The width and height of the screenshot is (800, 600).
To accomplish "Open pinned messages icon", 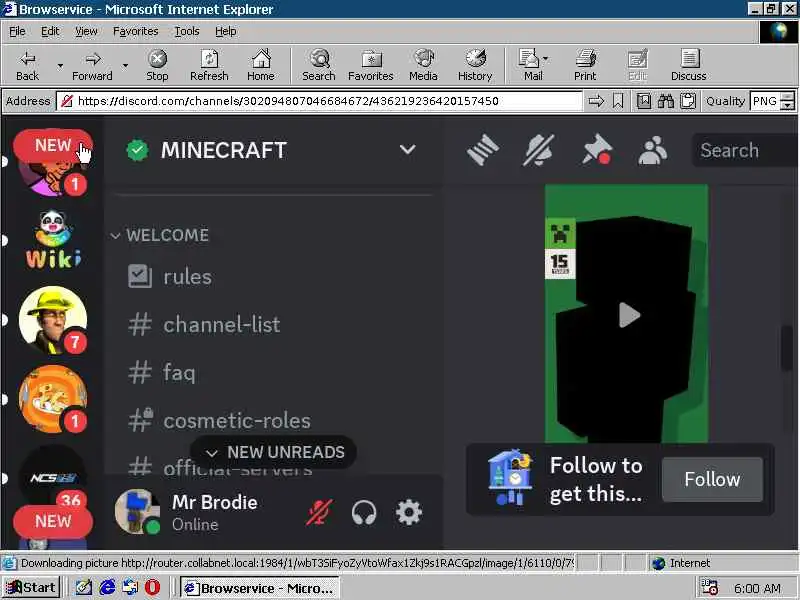I will tap(596, 150).
